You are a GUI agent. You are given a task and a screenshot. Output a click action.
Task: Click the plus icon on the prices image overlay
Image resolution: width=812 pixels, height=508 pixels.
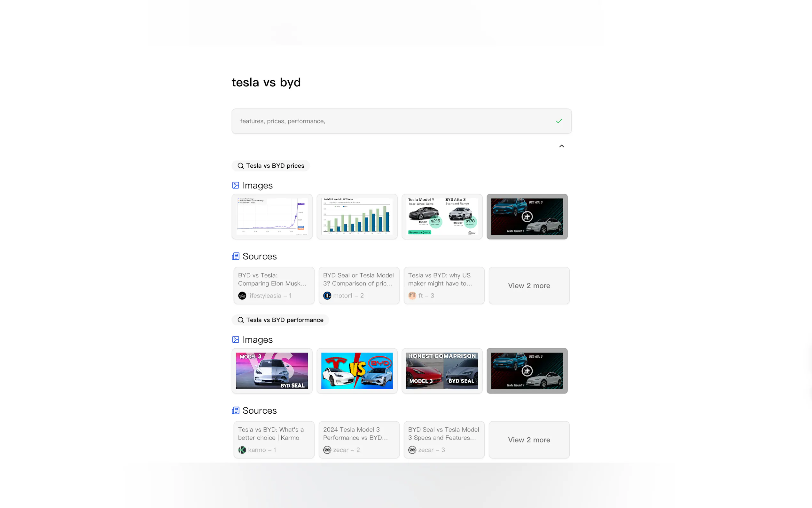527,217
